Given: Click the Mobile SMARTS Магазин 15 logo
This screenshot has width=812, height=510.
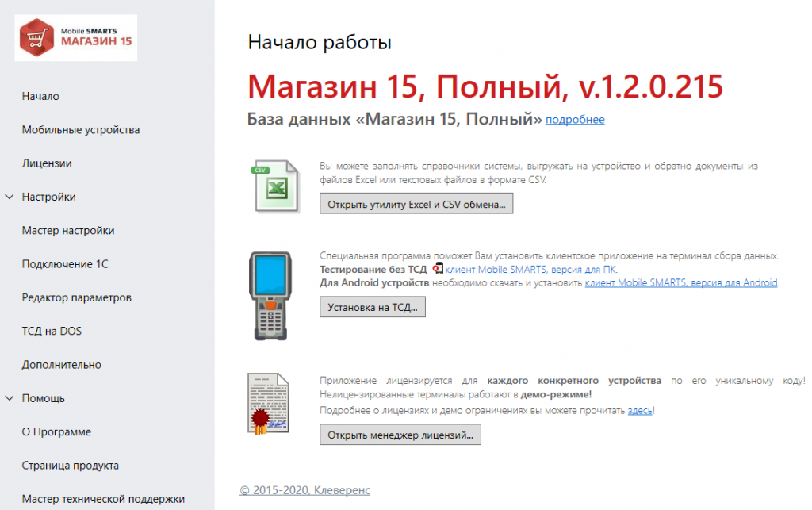Looking at the screenshot, I should [75, 38].
